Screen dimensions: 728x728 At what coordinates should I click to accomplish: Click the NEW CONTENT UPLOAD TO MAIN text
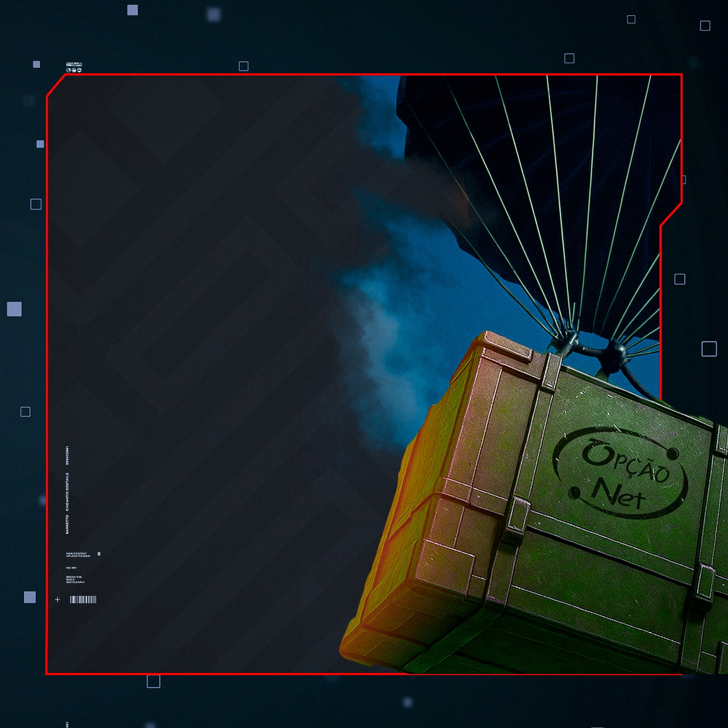78,554
